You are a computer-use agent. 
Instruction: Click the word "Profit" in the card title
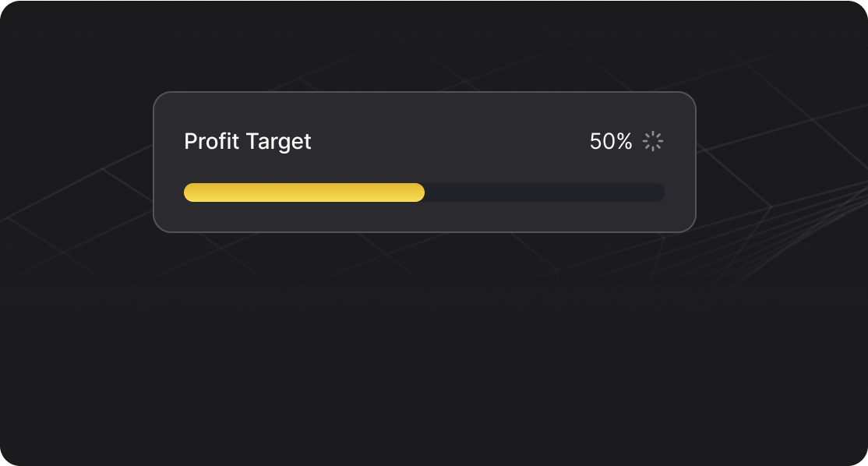coord(212,141)
